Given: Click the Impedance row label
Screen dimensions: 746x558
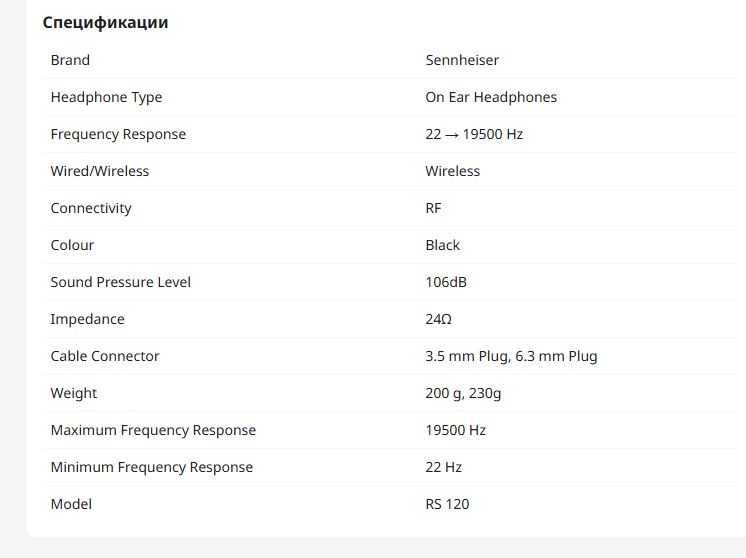Looking at the screenshot, I should (x=88, y=319).
